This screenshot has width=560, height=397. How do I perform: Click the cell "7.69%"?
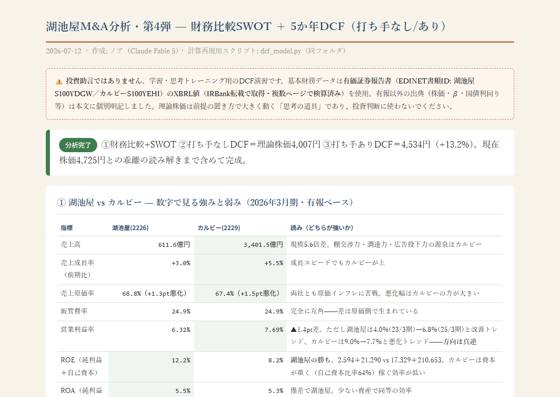[274, 330]
